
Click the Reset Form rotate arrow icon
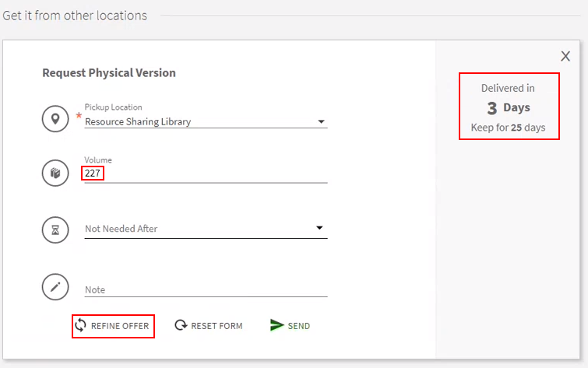pyautogui.click(x=181, y=325)
